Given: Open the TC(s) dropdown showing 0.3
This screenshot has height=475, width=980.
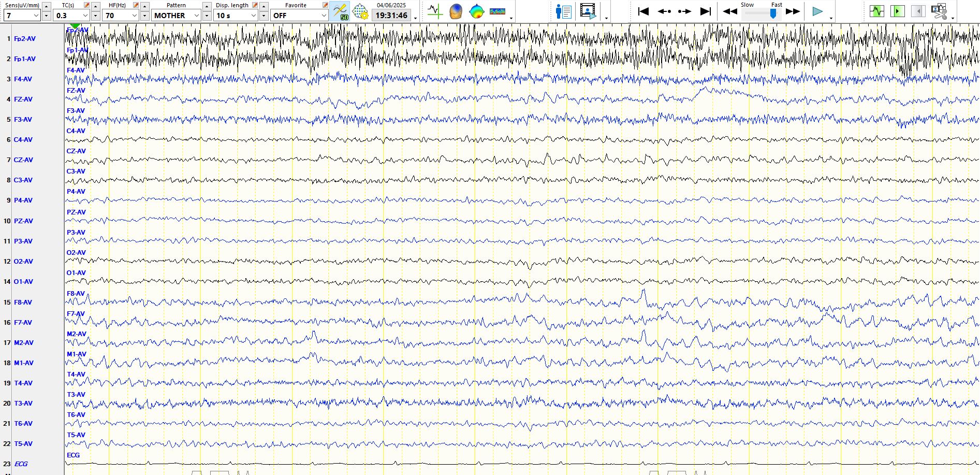Looking at the screenshot, I should click(x=72, y=16).
